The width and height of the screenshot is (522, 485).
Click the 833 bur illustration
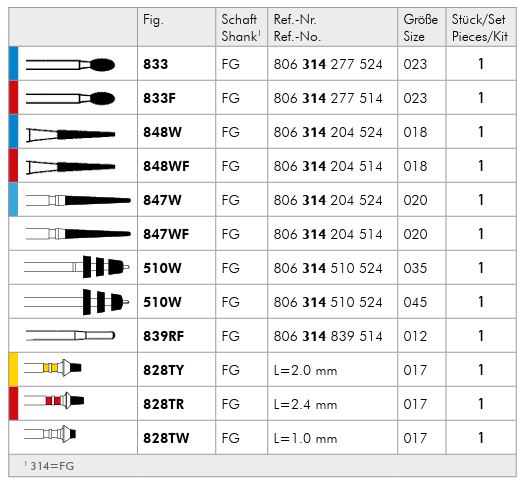pyautogui.click(x=70, y=65)
